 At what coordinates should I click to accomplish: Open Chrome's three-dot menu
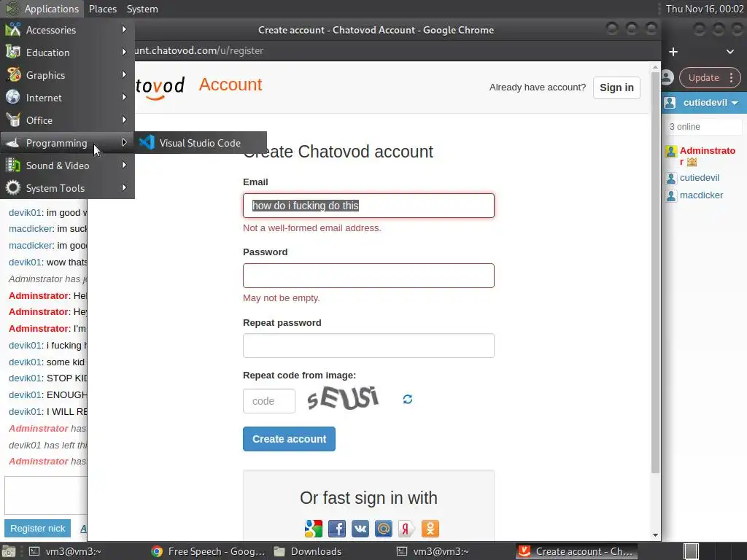click(731, 77)
